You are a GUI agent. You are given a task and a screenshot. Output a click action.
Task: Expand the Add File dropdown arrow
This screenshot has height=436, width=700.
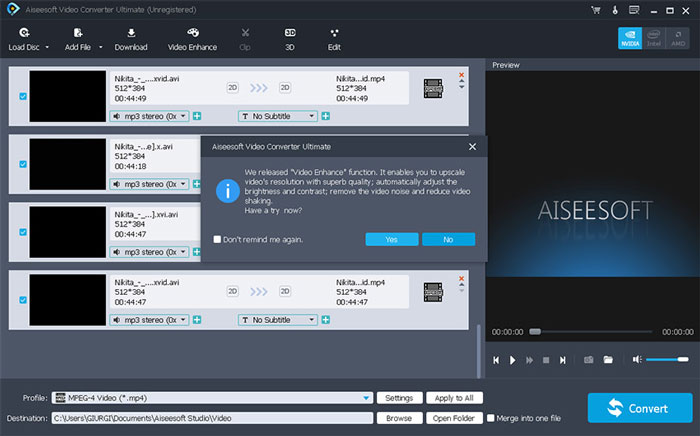pos(100,47)
